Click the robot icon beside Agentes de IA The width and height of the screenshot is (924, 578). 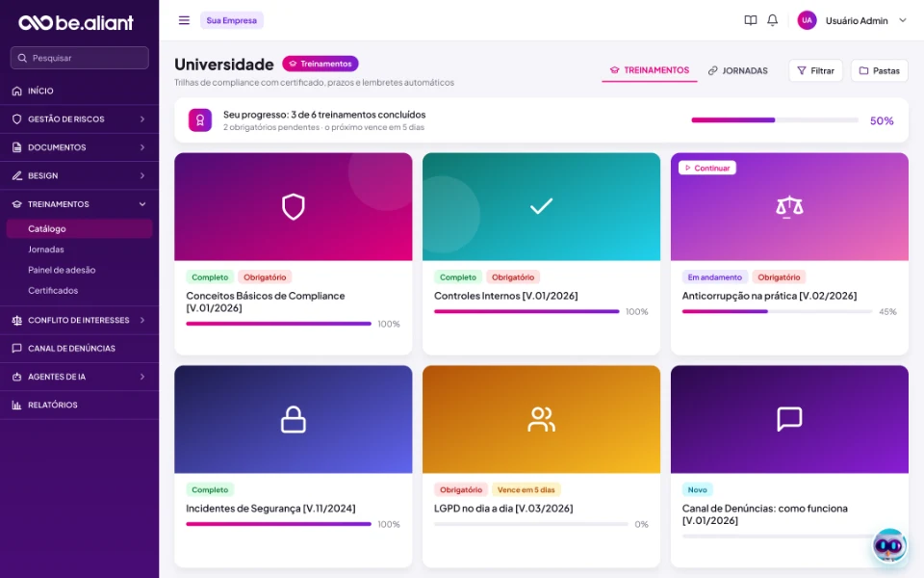[x=17, y=377]
